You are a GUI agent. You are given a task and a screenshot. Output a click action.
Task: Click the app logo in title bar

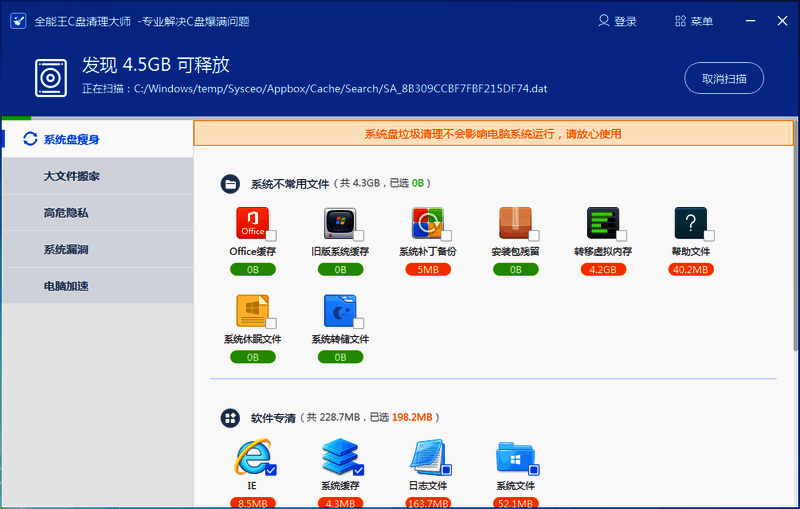coord(18,21)
